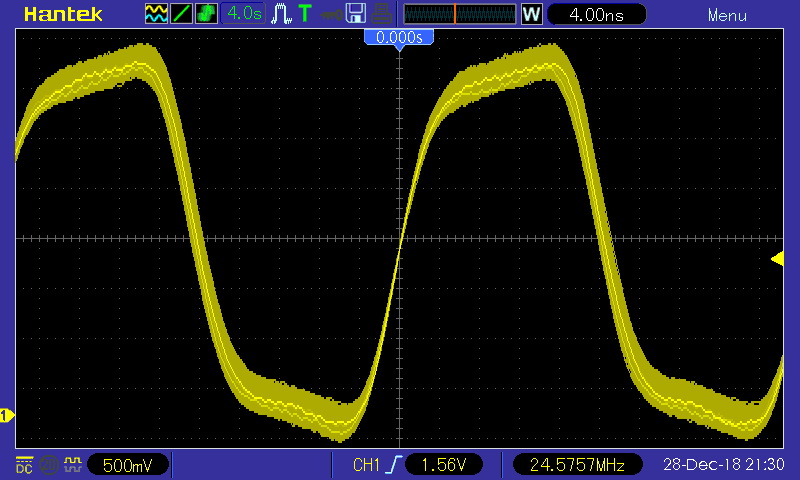Click the key lock icon
The height and width of the screenshot is (480, 800).
(x=331, y=15)
